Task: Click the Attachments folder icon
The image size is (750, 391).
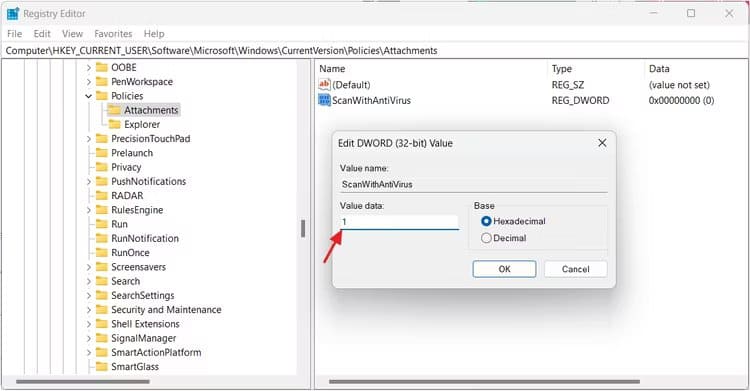Action: tap(114, 110)
